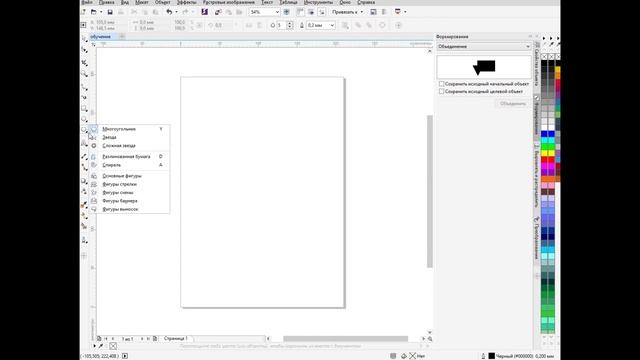Screen dimensions: 640x360
Task: Choose Callout Shapes in flyout
Action: pos(129,209)
